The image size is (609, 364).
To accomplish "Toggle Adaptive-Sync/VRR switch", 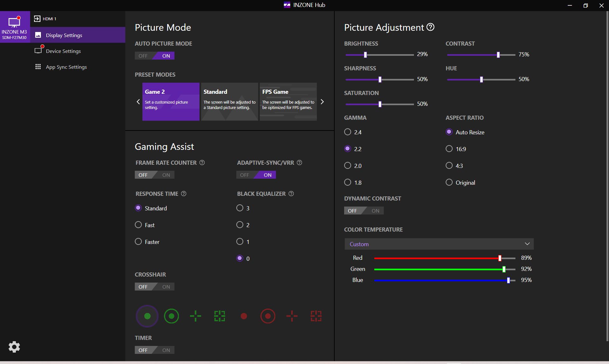I will pyautogui.click(x=256, y=175).
